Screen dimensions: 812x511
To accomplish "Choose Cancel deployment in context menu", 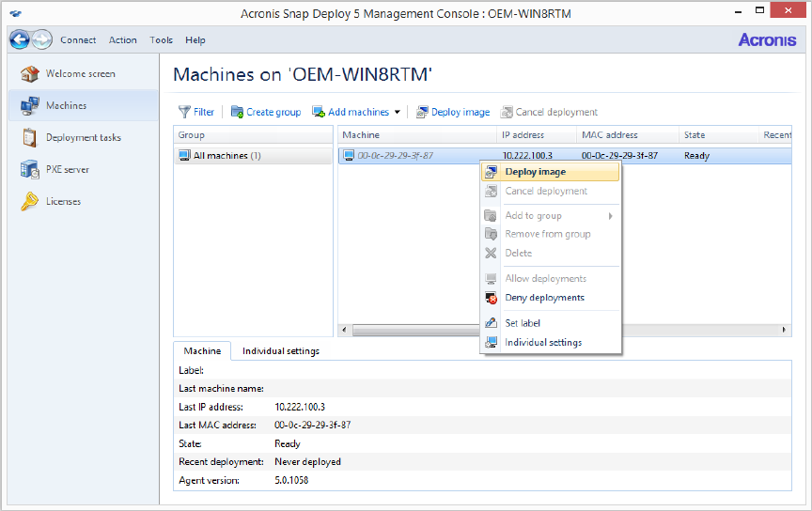I will pos(551,191).
